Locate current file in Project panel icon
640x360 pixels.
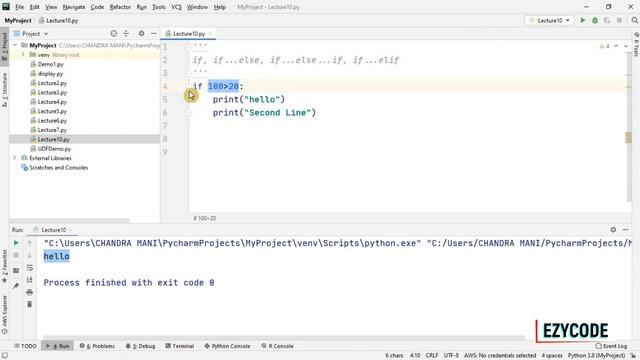[x=113, y=33]
